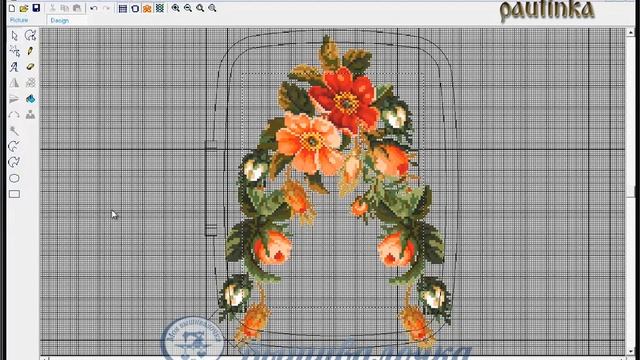Open a file using the yellow folder icon

(x=24, y=8)
